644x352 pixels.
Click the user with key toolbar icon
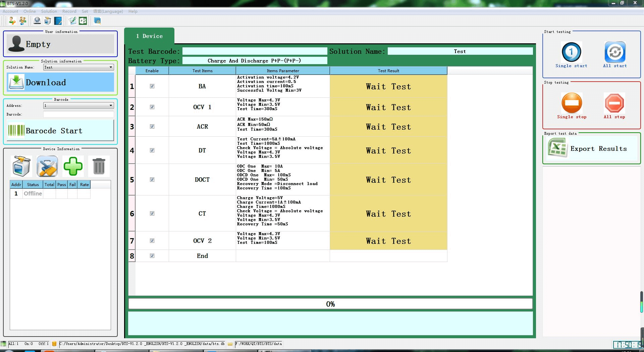coord(12,21)
